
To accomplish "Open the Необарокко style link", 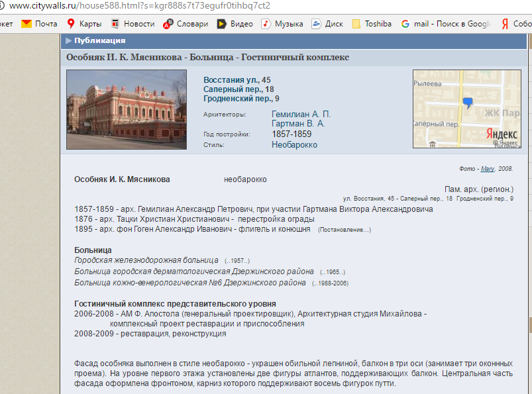I will tap(295, 145).
